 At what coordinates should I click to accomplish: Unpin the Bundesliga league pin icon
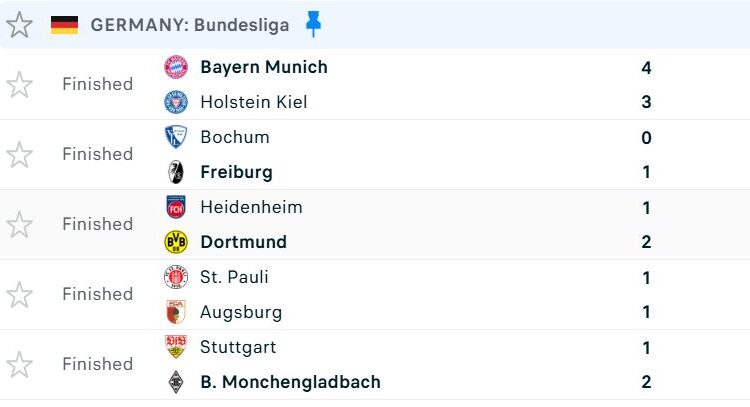(313, 24)
